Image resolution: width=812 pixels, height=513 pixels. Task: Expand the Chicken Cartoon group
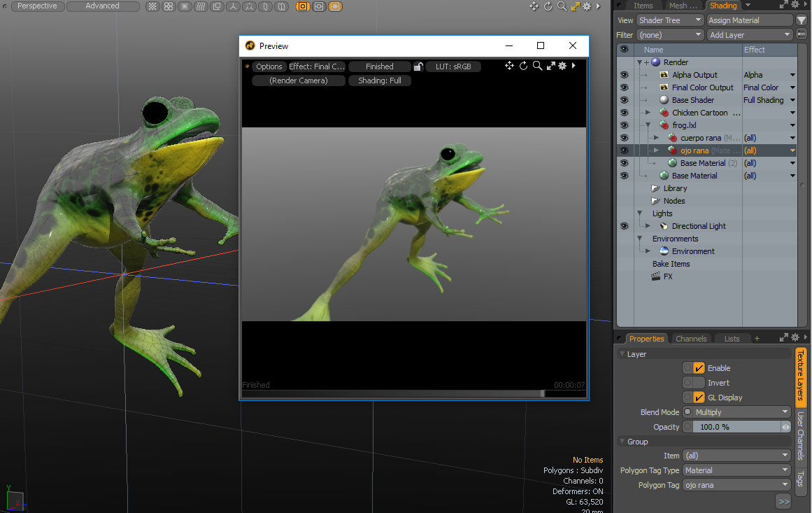point(648,113)
